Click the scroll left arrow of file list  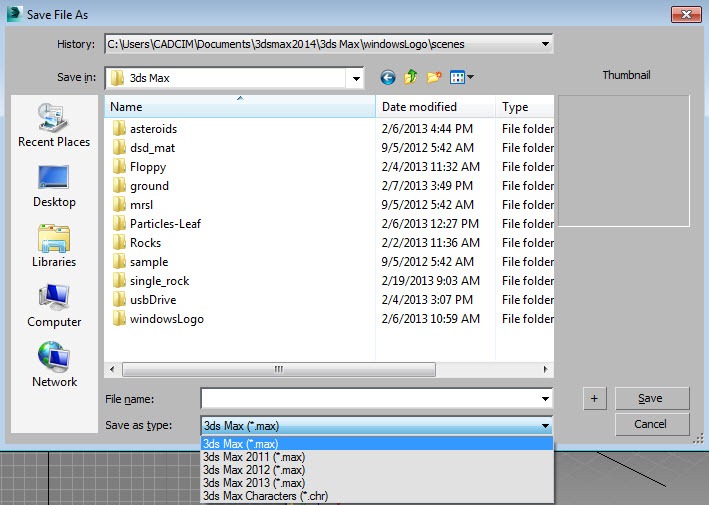pos(112,369)
